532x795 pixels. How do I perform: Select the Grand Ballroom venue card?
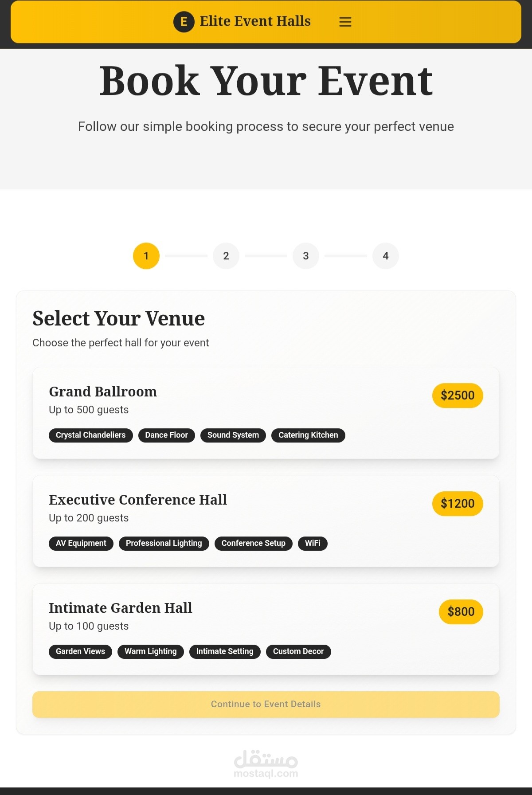tap(266, 413)
